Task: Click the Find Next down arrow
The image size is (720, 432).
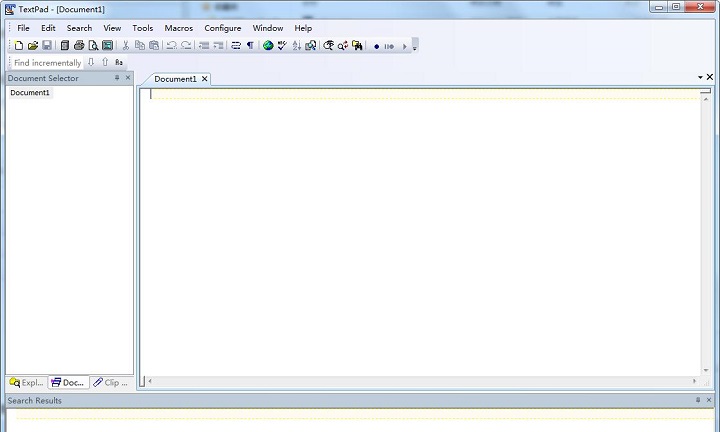Action: [x=91, y=62]
